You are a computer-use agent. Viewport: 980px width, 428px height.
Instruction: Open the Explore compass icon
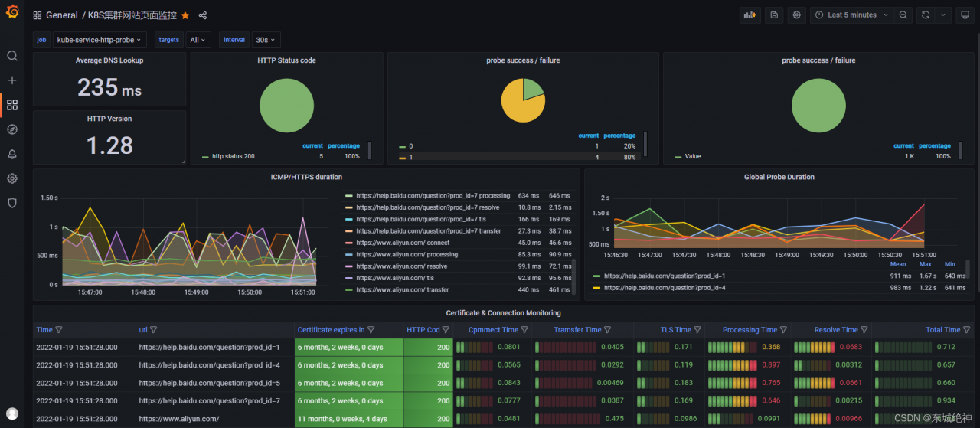pos(12,129)
